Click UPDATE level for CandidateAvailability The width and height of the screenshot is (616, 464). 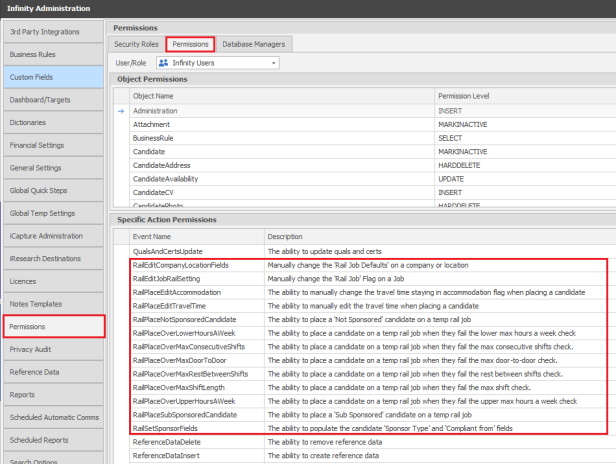(451, 179)
